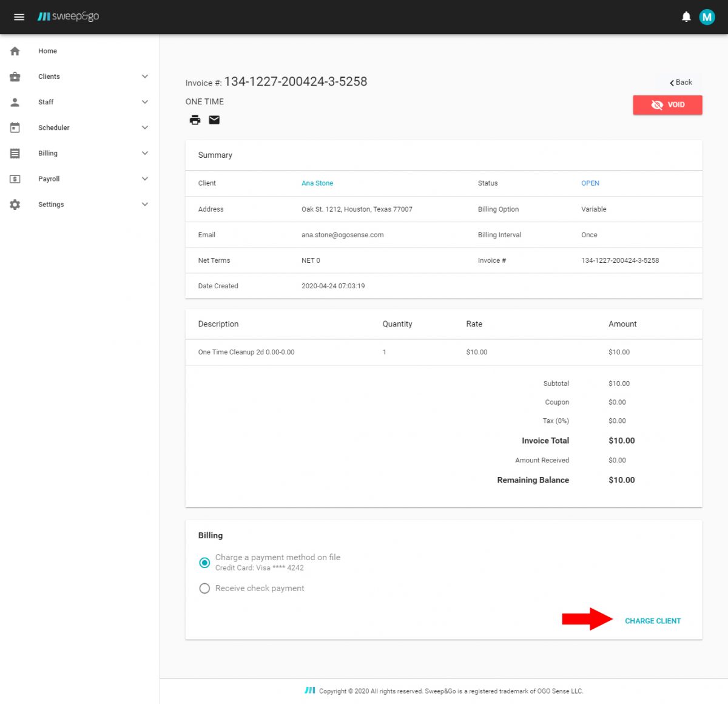Open notifications via the bell icon

tap(686, 16)
